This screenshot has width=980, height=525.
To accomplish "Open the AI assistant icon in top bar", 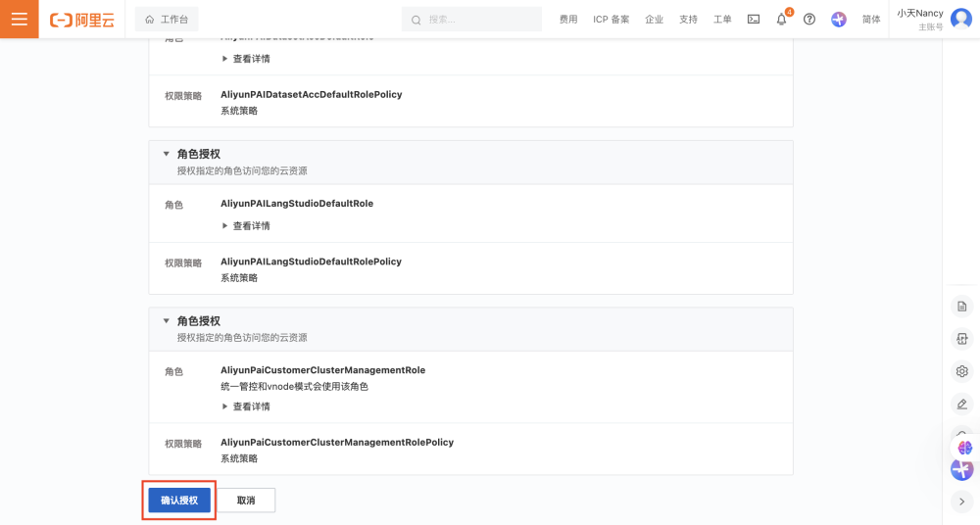I will click(x=839, y=20).
